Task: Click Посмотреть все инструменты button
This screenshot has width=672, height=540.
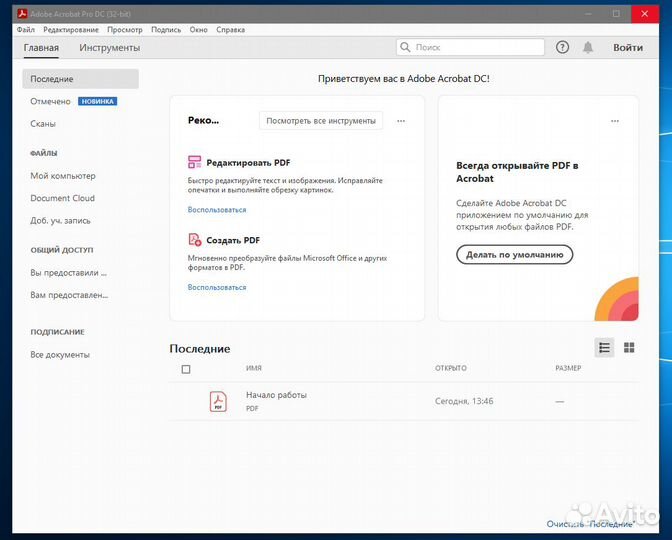Action: (321, 121)
